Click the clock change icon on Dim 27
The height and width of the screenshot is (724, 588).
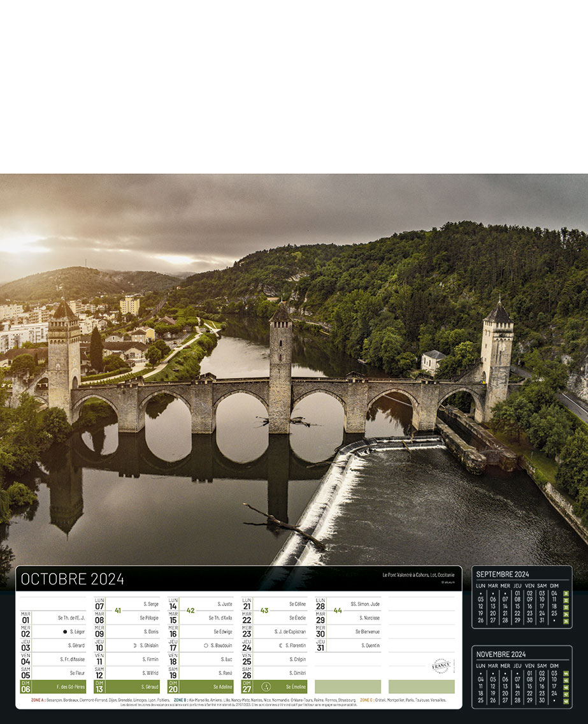(266, 686)
